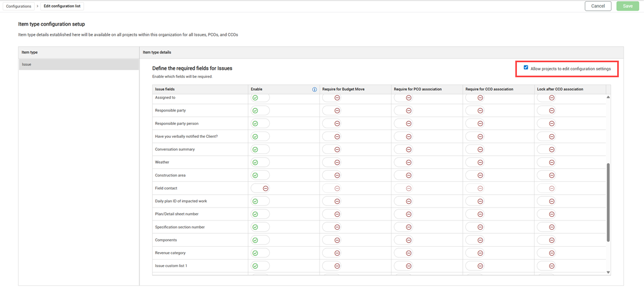Click the fields table vertical scrollbar thumb
The width and height of the screenshot is (644, 287).
(608, 203)
